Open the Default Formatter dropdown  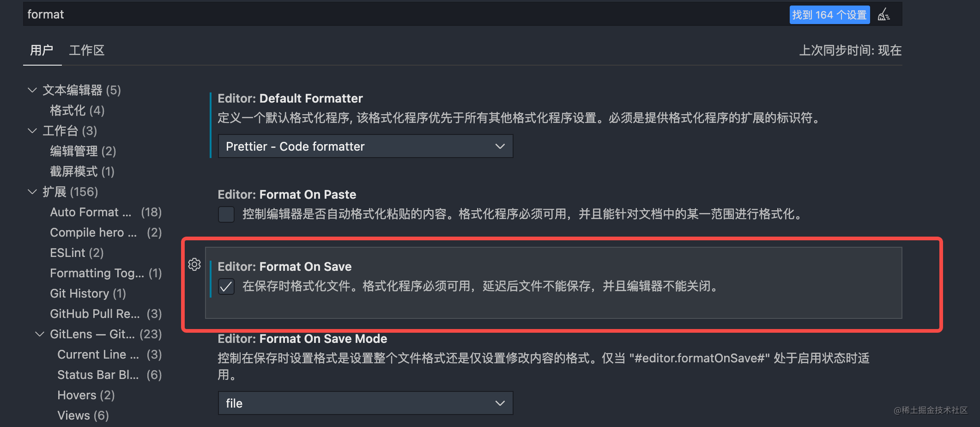(x=365, y=146)
